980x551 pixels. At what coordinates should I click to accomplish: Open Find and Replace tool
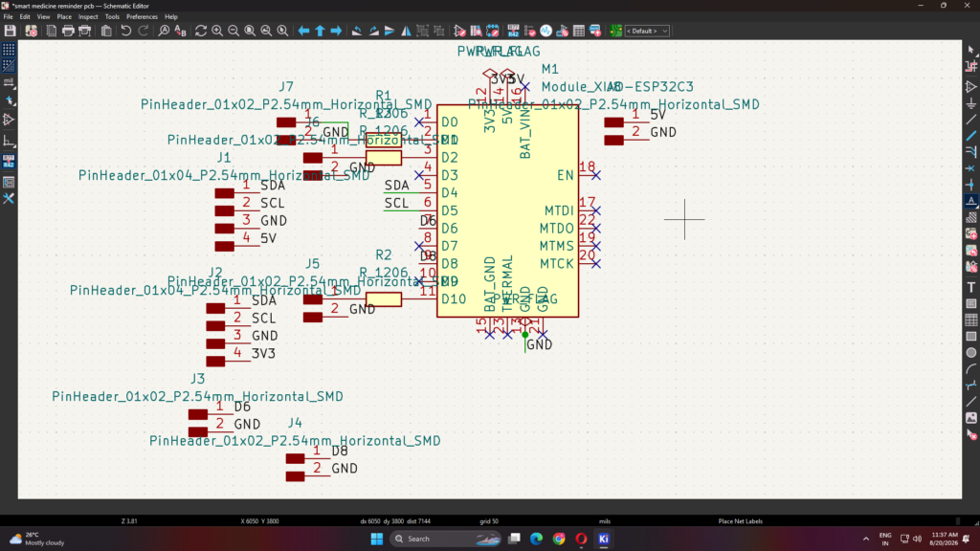[181, 31]
